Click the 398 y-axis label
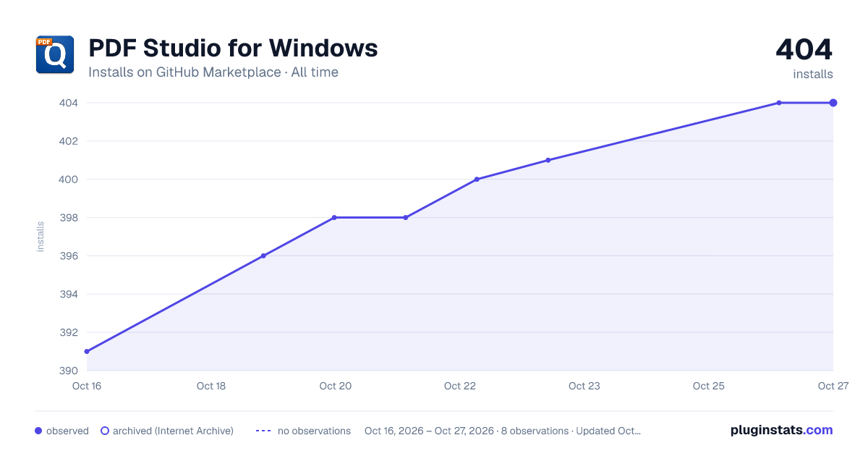Viewport: 868px width, 456px height. click(69, 217)
